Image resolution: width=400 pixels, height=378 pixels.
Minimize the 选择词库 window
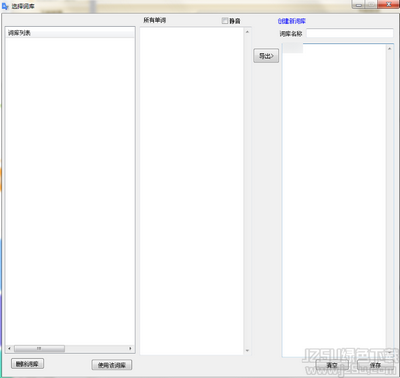[359, 5]
